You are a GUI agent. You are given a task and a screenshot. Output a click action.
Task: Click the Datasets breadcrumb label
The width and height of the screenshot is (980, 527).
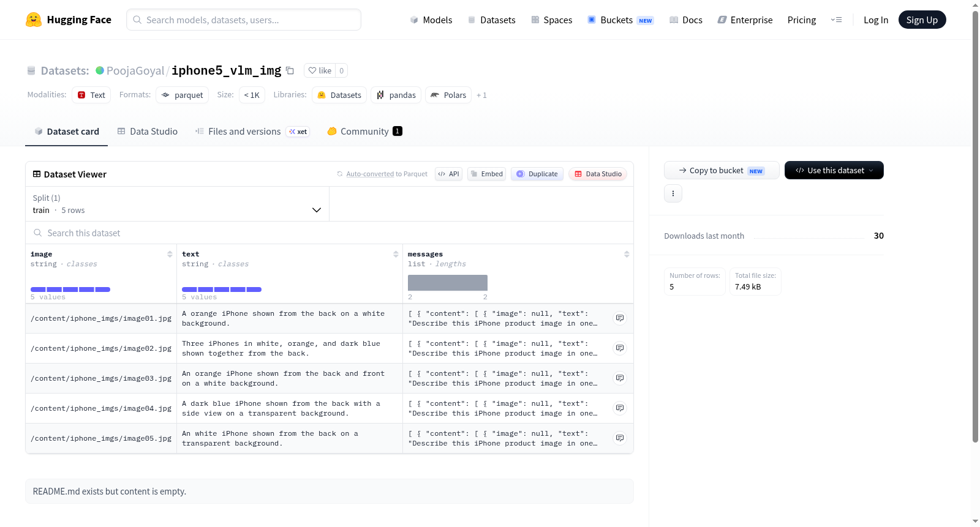click(x=65, y=70)
